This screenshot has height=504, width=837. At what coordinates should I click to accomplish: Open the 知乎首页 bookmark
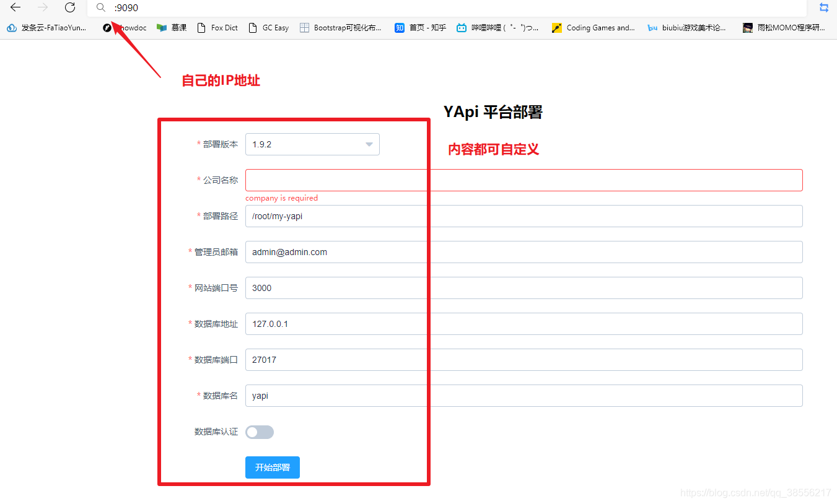[x=420, y=27]
